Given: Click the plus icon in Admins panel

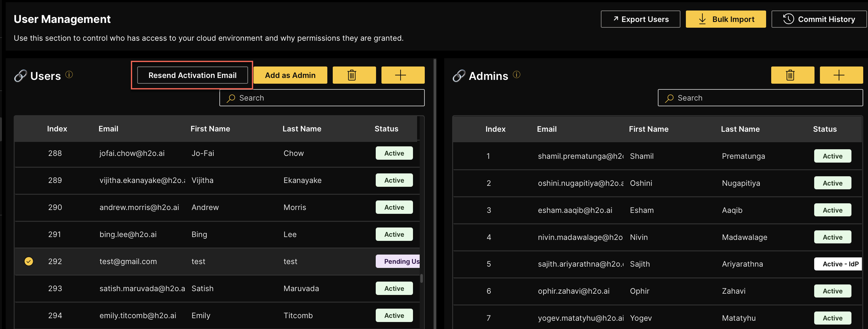Looking at the screenshot, I should (x=841, y=75).
